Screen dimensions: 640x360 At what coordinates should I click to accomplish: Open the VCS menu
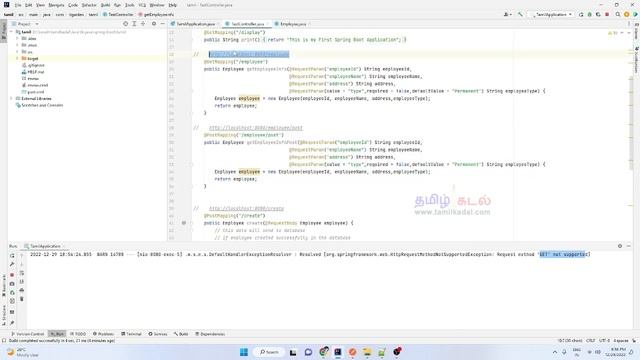142,5
